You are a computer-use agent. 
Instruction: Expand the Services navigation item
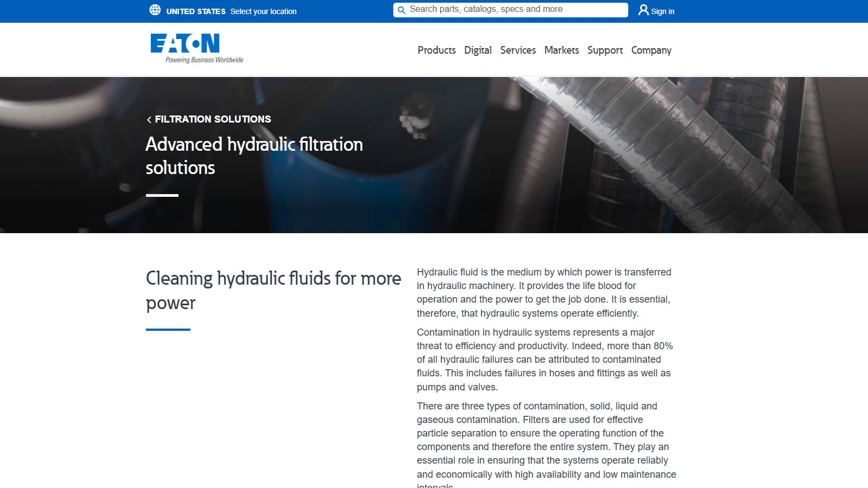(518, 50)
